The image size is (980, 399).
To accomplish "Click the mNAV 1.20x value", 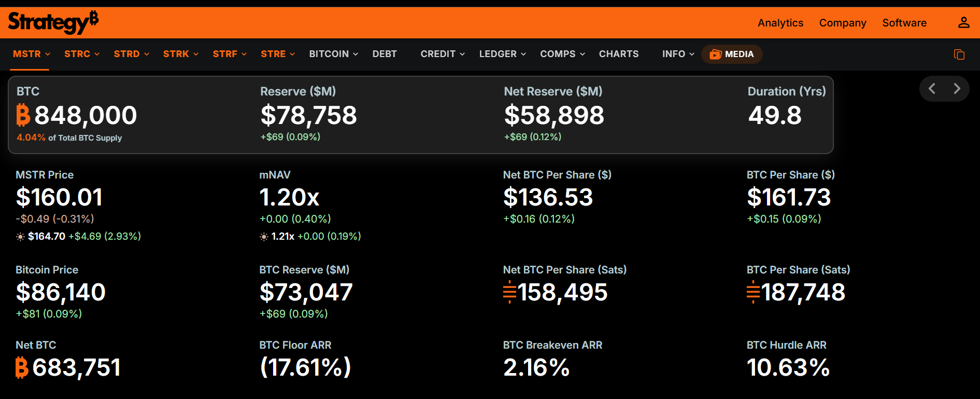I will tap(289, 197).
